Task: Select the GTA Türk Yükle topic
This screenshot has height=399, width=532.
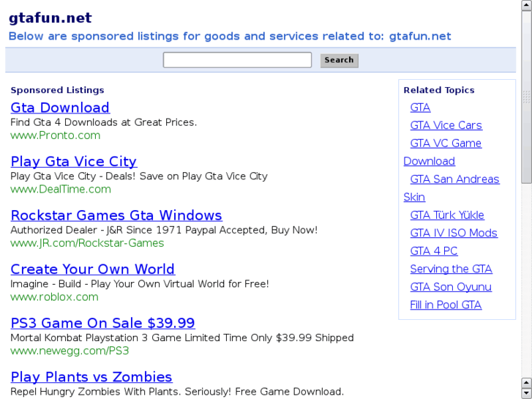Action: 447,215
